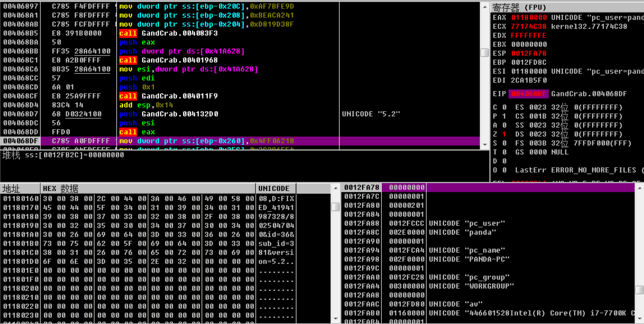Click the stack pane scrollbar thumb
Viewport: 644px width, 324px height.
click(x=640, y=290)
